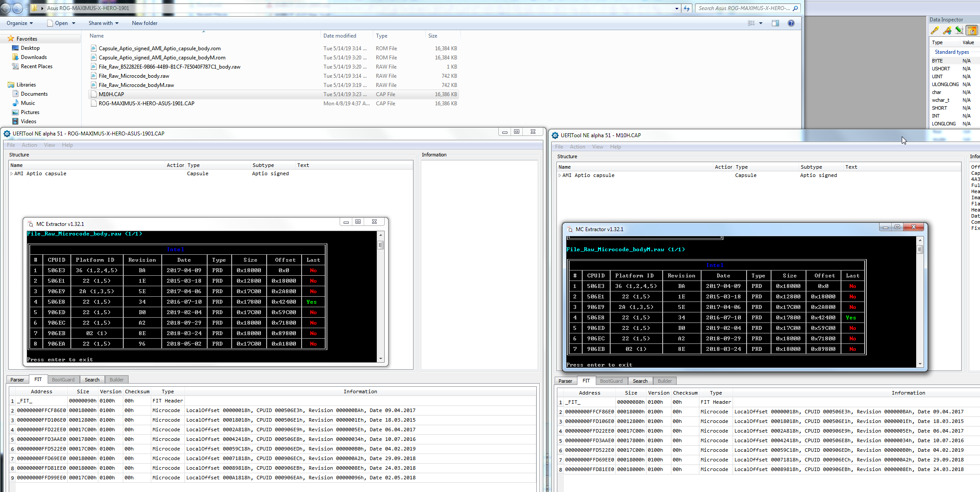Click the right MC Extractor title bar icon

(570, 229)
